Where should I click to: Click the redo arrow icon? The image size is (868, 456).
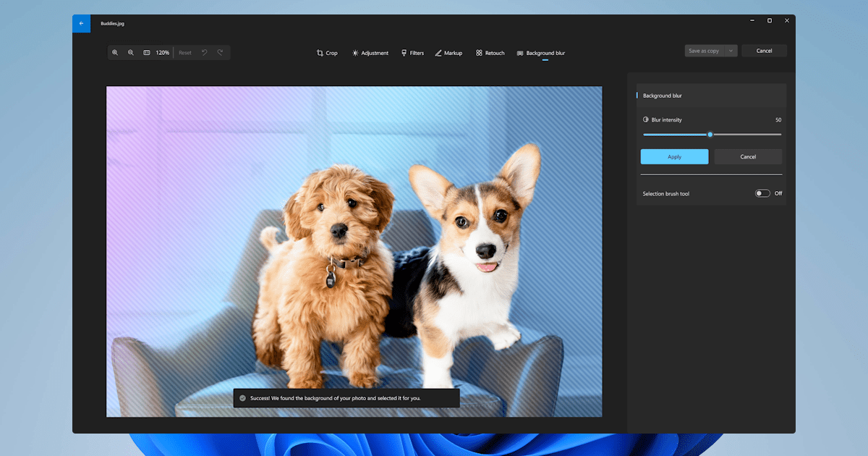tap(221, 53)
